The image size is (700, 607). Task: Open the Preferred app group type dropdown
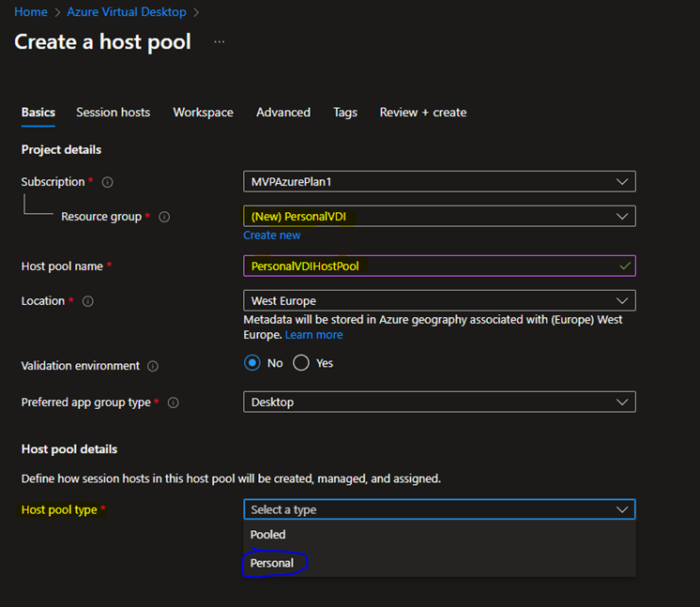coord(438,402)
